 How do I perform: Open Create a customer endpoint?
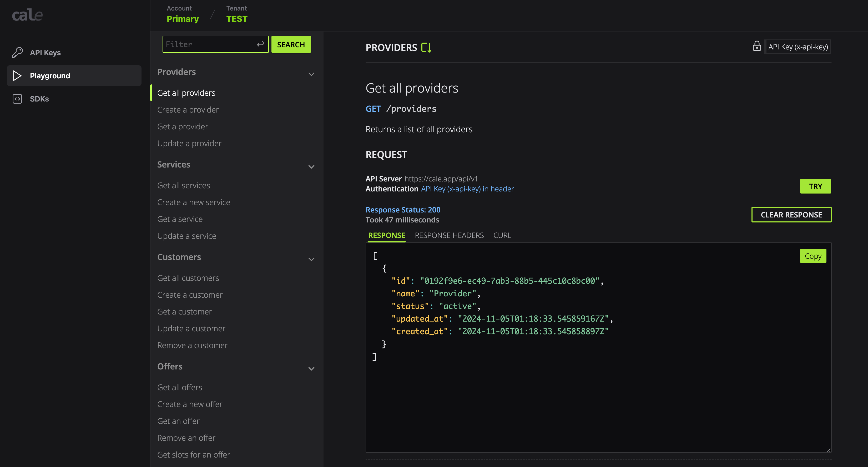[190, 295]
